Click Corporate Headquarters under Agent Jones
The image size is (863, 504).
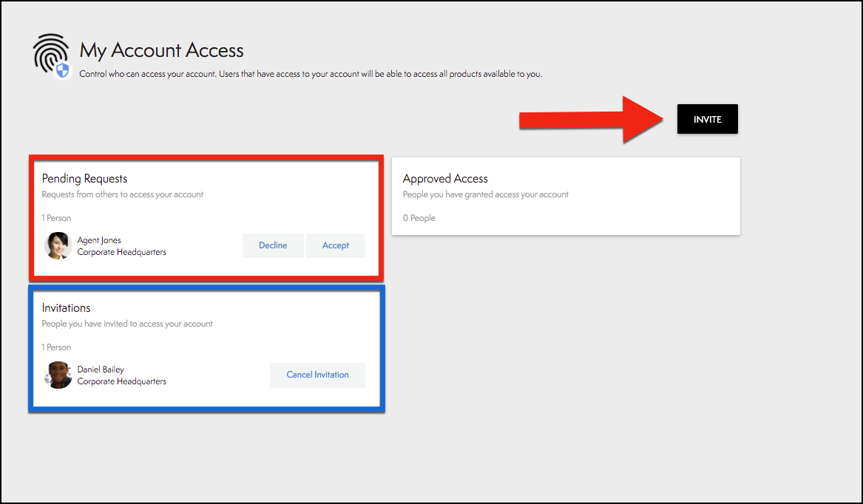[121, 252]
